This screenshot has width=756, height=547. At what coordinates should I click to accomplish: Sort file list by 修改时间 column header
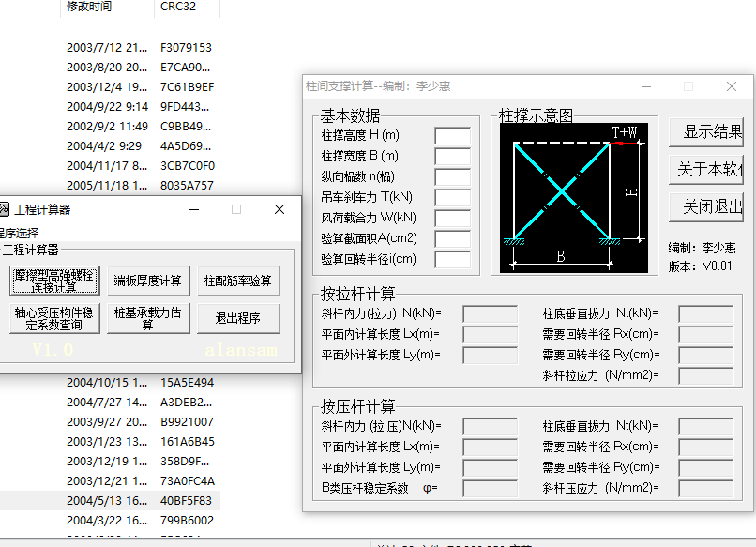[89, 7]
